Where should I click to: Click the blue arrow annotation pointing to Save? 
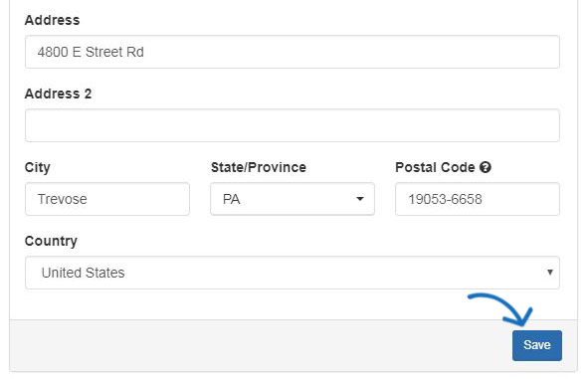click(x=500, y=308)
